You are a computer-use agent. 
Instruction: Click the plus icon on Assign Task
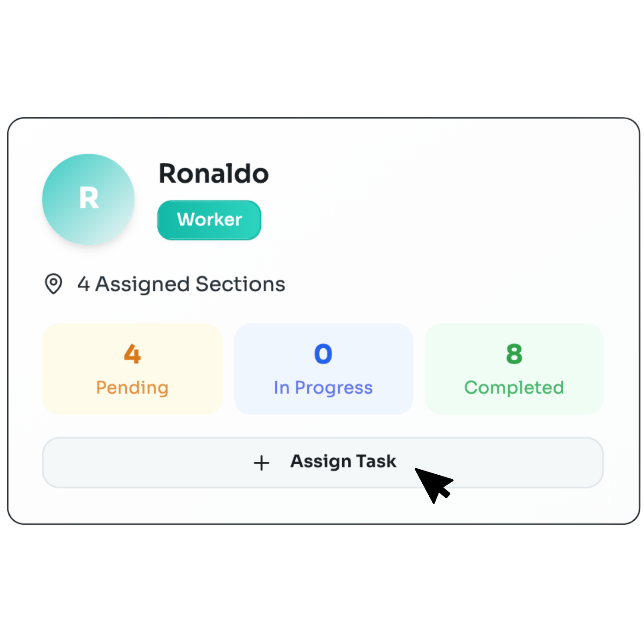pyautogui.click(x=261, y=463)
